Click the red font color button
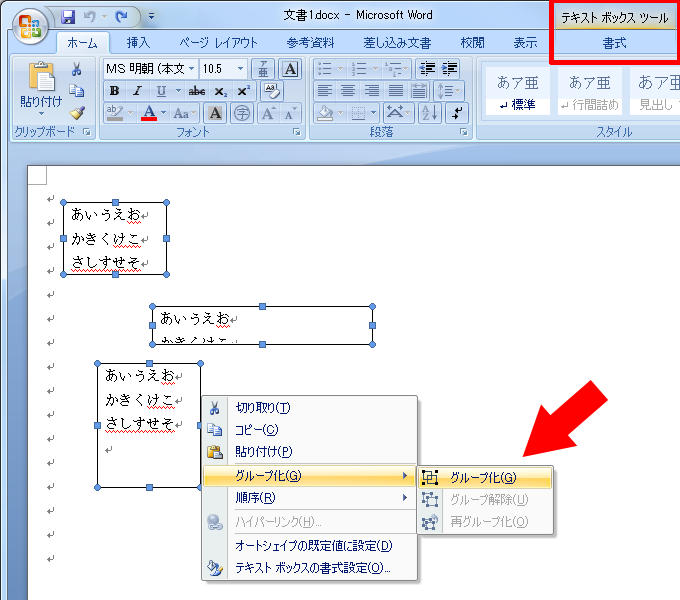Viewport: 680px width, 600px height. (x=150, y=113)
